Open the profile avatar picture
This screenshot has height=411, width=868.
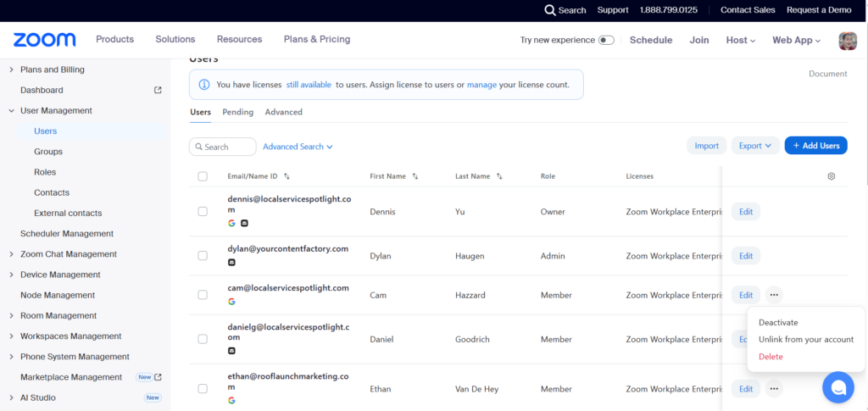[x=848, y=41]
